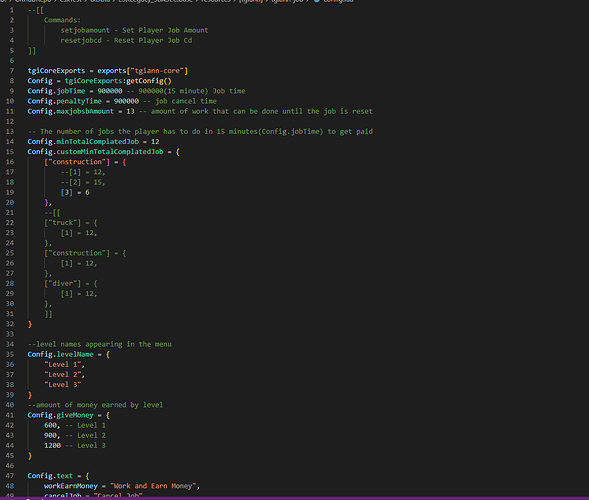
Task: Click the "Level 3" string
Action: 62,385
